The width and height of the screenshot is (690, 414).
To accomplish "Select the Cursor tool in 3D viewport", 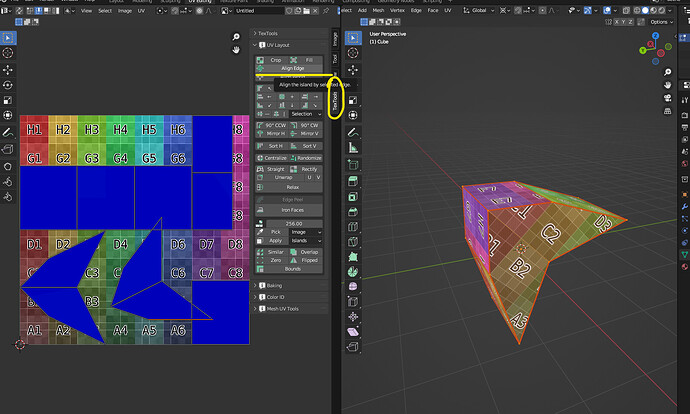I will coord(353,53).
